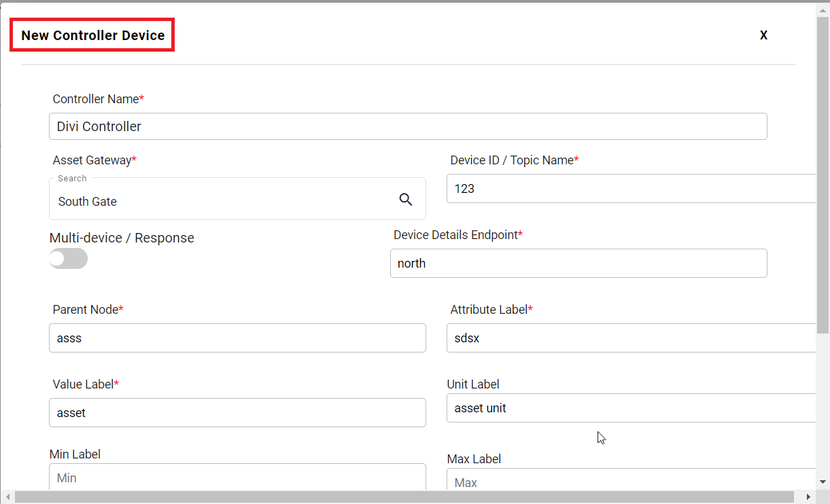Click the Unit Label caption text
This screenshot has height=504, width=830.
(473, 384)
